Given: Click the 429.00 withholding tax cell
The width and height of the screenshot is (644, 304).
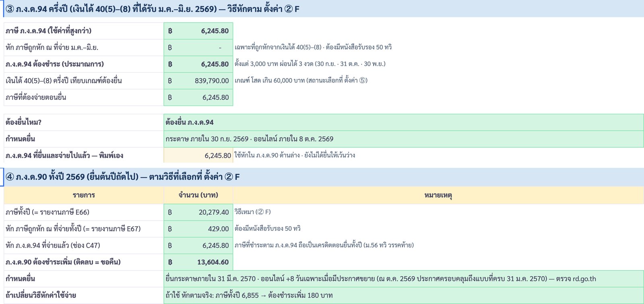Looking at the screenshot, I should (198, 229).
